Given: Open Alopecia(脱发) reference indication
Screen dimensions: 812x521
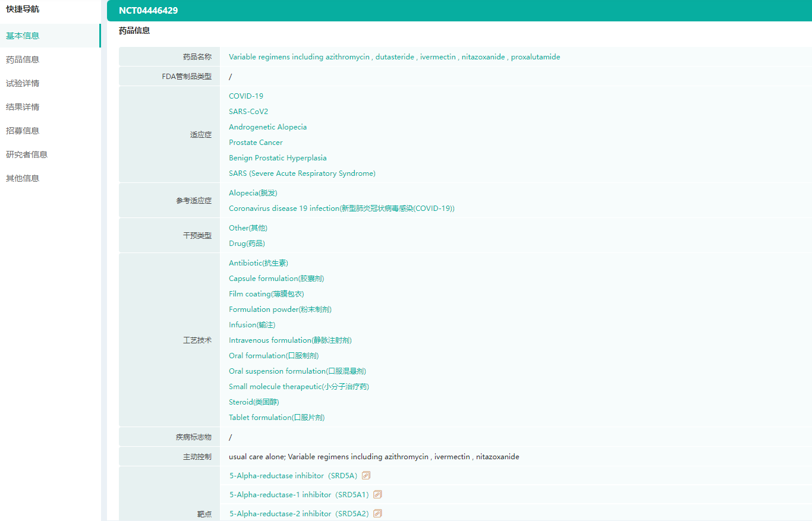Looking at the screenshot, I should pyautogui.click(x=253, y=193).
